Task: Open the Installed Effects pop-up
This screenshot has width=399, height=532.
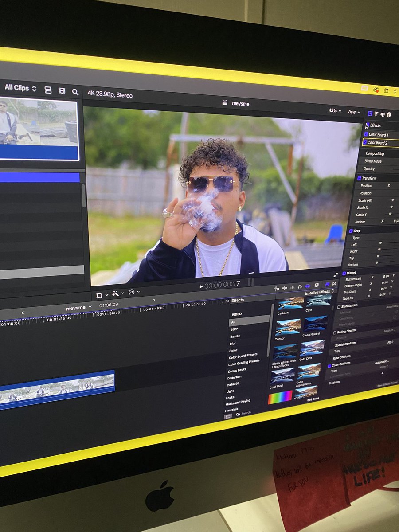Action: [320, 292]
